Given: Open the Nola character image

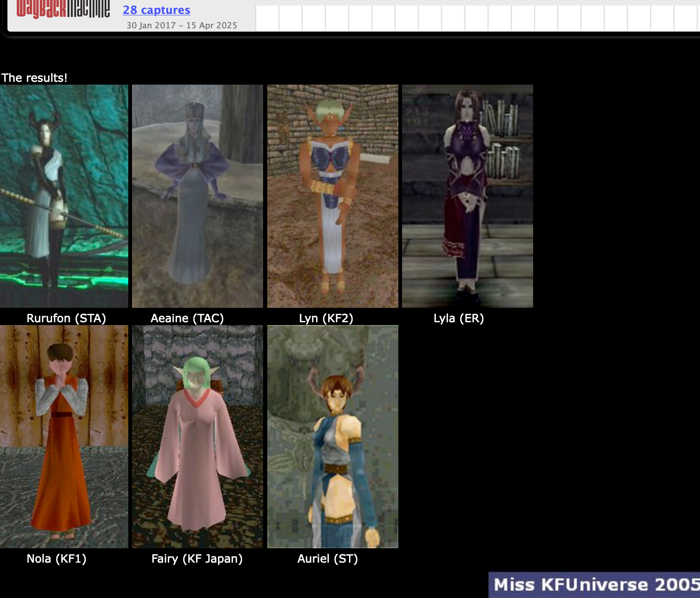Looking at the screenshot, I should tap(64, 436).
